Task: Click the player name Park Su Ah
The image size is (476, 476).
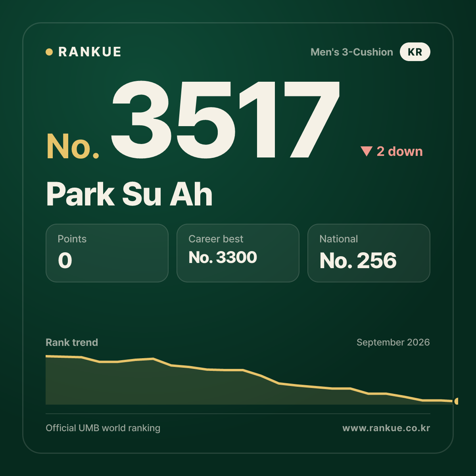Action: pyautogui.click(x=129, y=194)
